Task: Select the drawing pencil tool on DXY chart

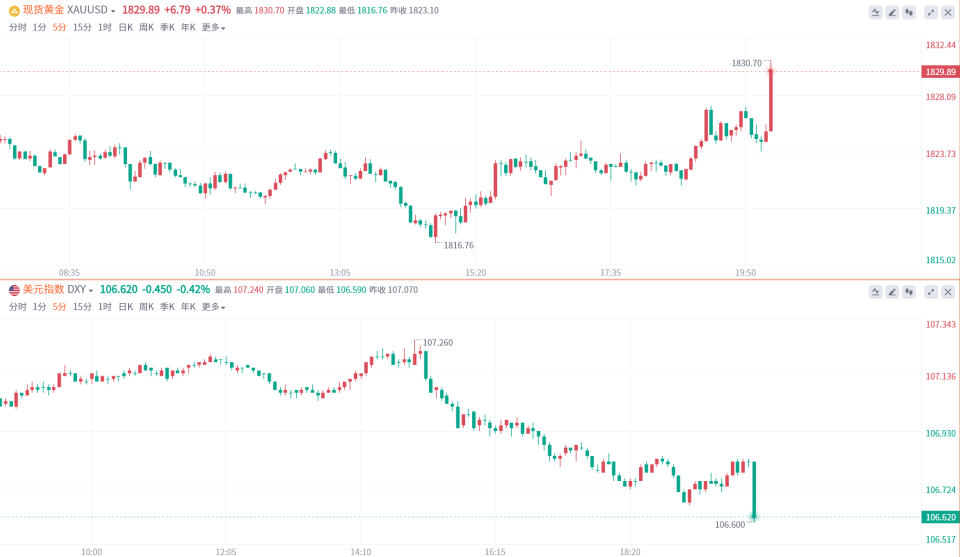Action: click(892, 292)
